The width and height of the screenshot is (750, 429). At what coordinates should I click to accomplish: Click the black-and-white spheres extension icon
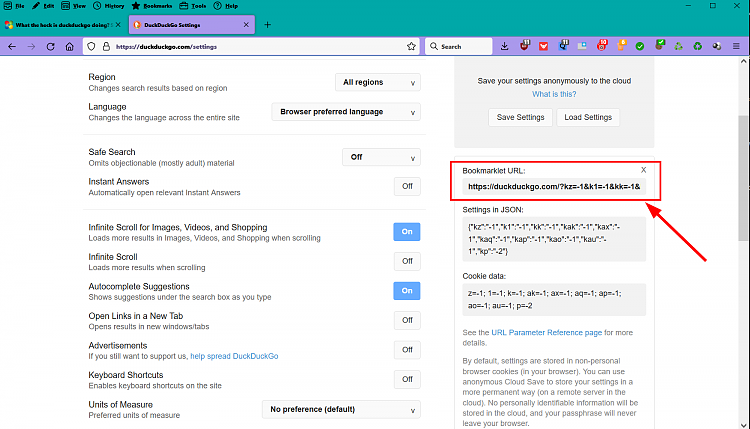717,46
